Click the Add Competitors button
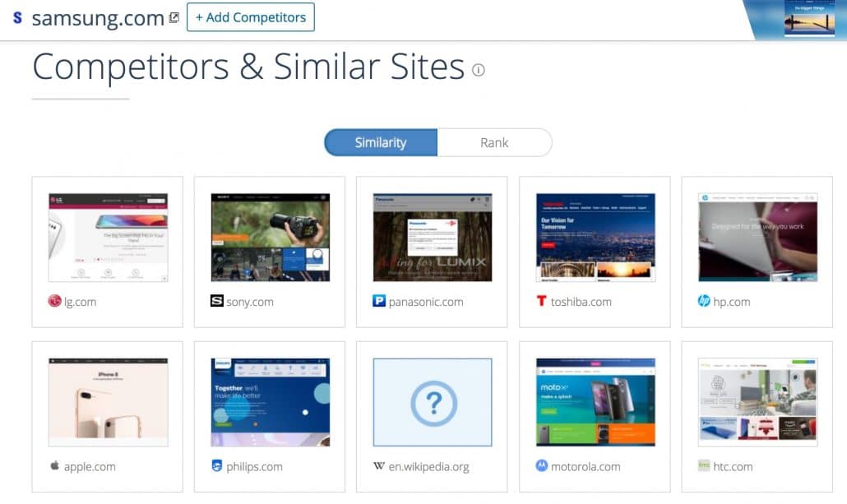The height and width of the screenshot is (504, 847). click(251, 17)
